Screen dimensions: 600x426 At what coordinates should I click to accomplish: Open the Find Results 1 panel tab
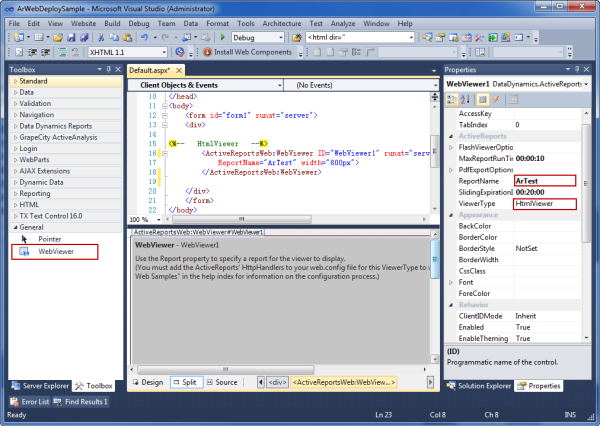(x=81, y=402)
